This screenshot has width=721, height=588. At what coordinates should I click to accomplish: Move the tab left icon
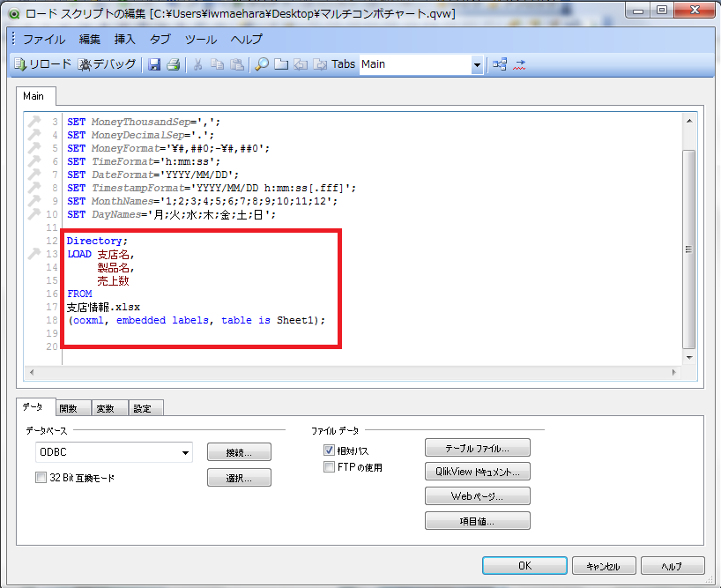pyautogui.click(x=301, y=64)
